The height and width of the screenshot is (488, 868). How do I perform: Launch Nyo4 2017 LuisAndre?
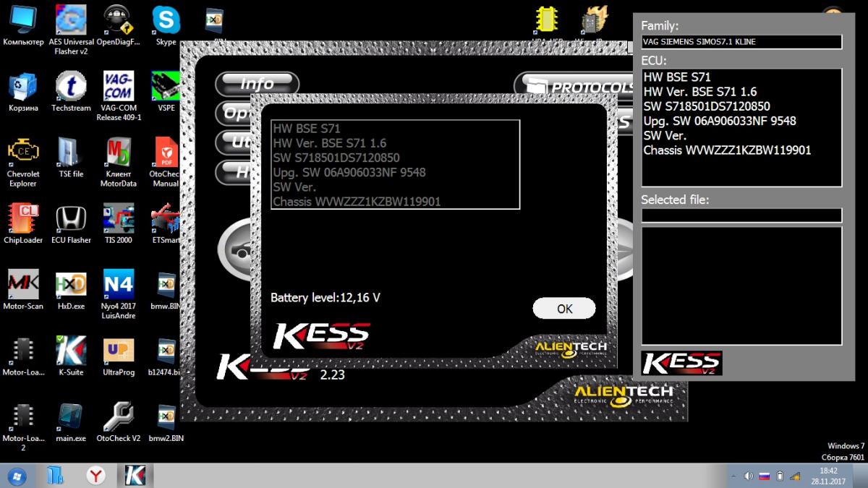tap(118, 294)
